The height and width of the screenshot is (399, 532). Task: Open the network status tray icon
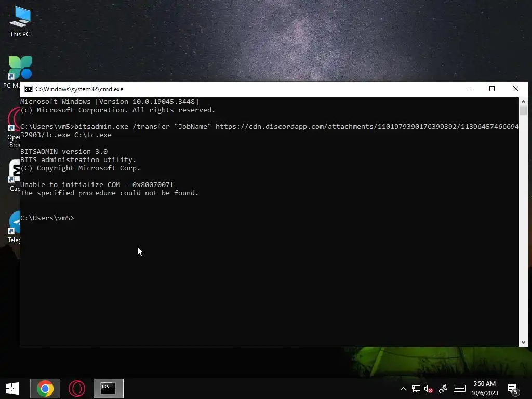pos(416,389)
